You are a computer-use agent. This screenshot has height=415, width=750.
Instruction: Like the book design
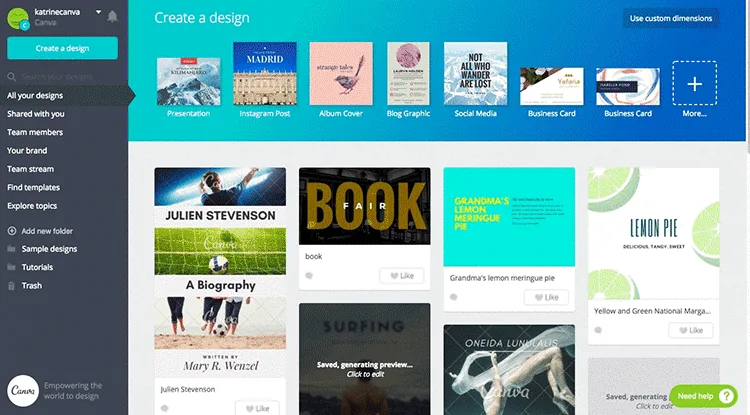(402, 276)
